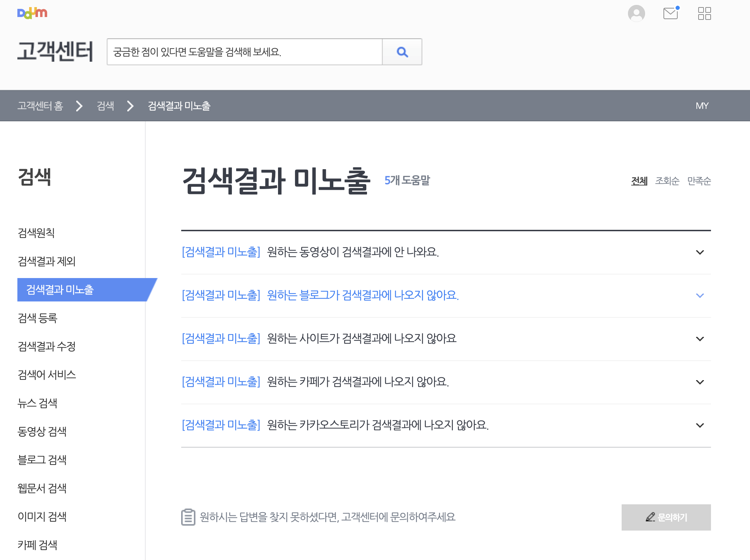Go to 고객센터 홈 breadcrumb
Image resolution: width=750 pixels, height=560 pixels.
coord(40,106)
